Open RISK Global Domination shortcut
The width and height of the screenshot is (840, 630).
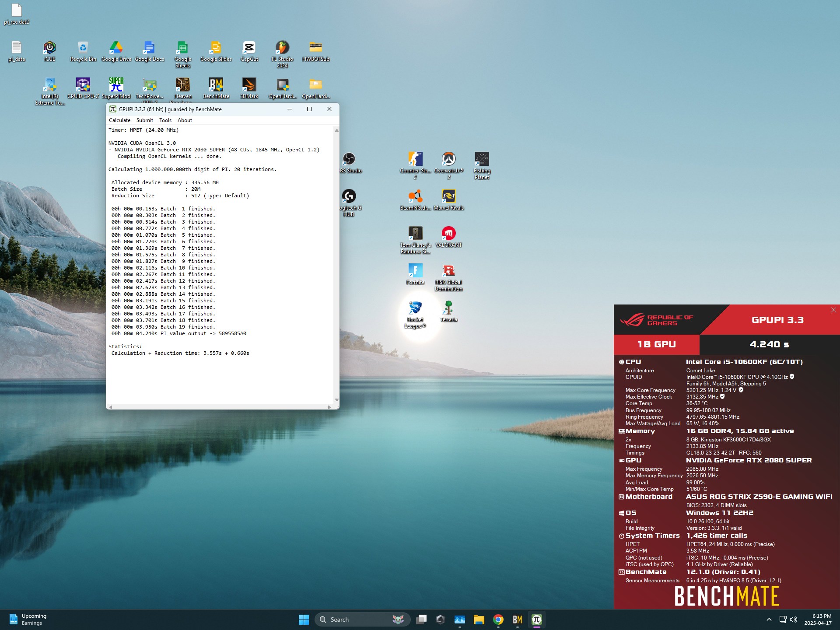tap(448, 277)
